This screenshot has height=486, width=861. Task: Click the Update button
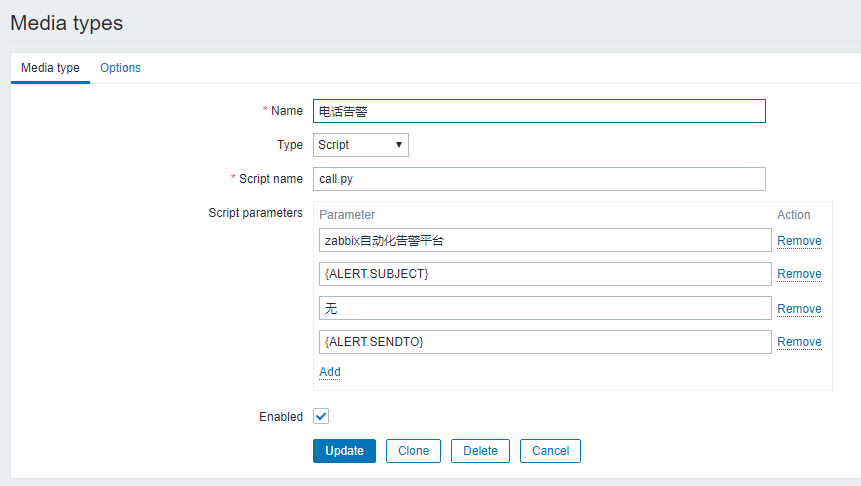(344, 451)
